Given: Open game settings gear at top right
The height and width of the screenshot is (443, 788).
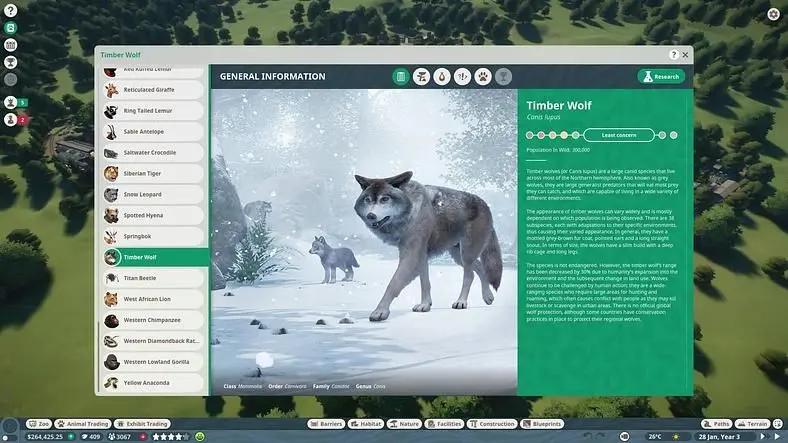Looking at the screenshot, I should (773, 14).
